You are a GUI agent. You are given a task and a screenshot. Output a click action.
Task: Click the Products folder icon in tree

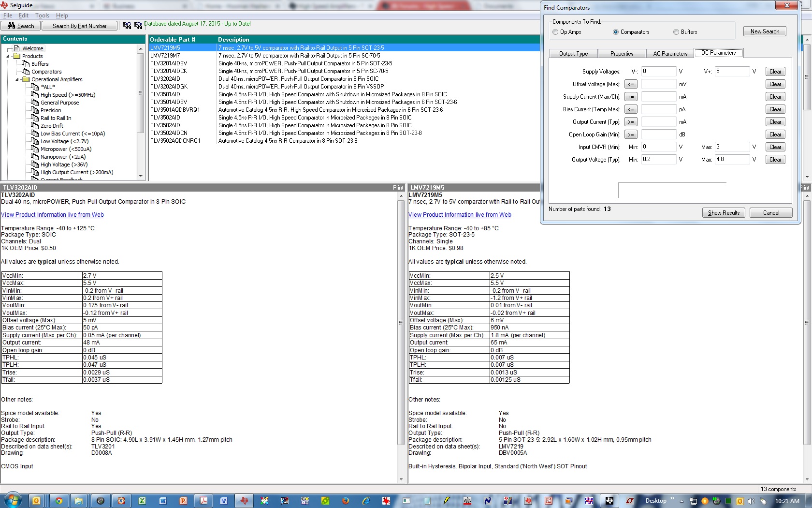coord(17,56)
